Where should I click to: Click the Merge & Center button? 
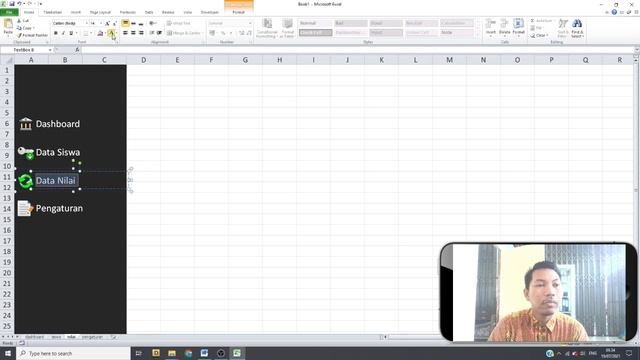point(184,33)
